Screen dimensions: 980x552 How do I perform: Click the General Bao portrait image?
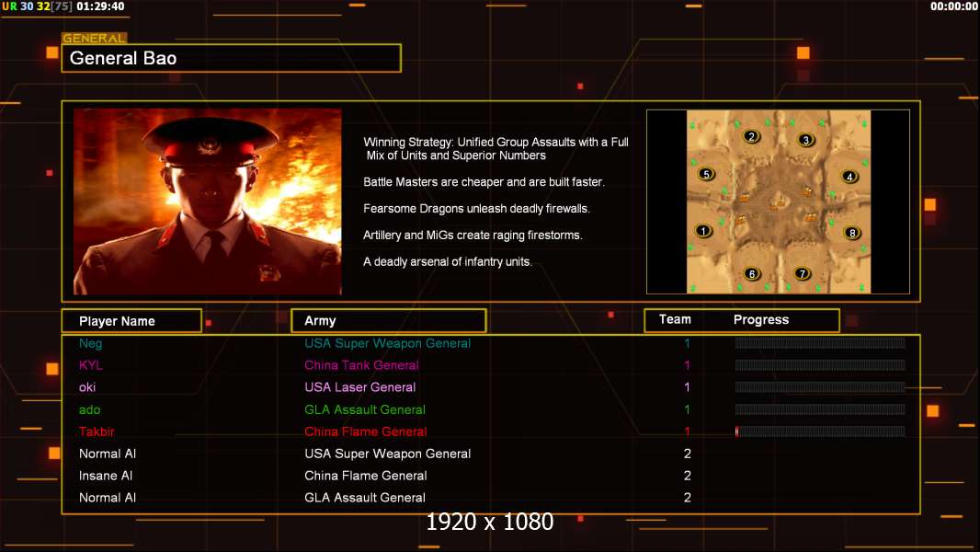[x=208, y=201]
